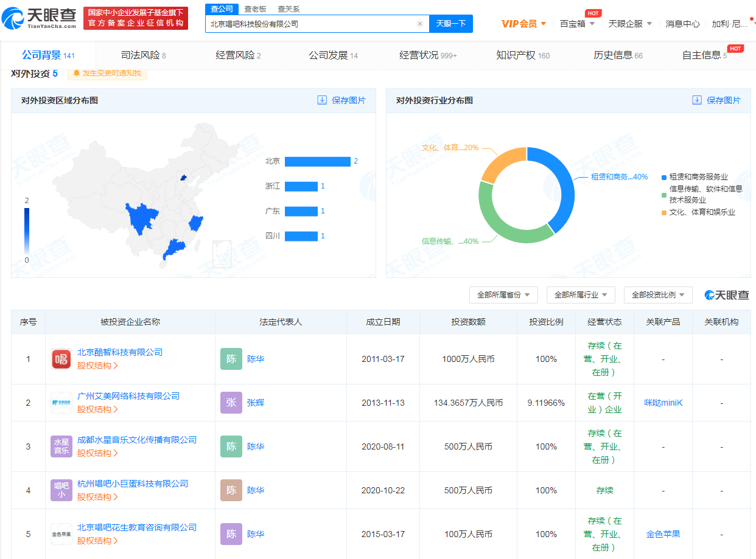Open the 全部所属省份 filter dropdown

pyautogui.click(x=503, y=295)
